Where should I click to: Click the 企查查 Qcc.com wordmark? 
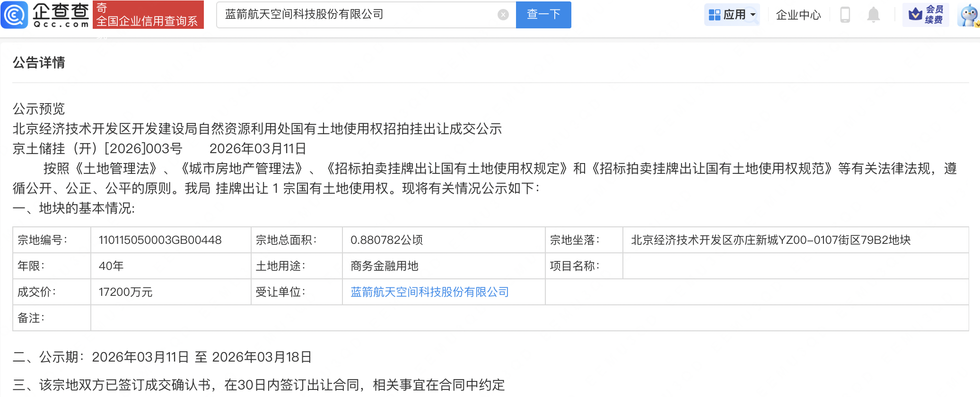click(61, 15)
